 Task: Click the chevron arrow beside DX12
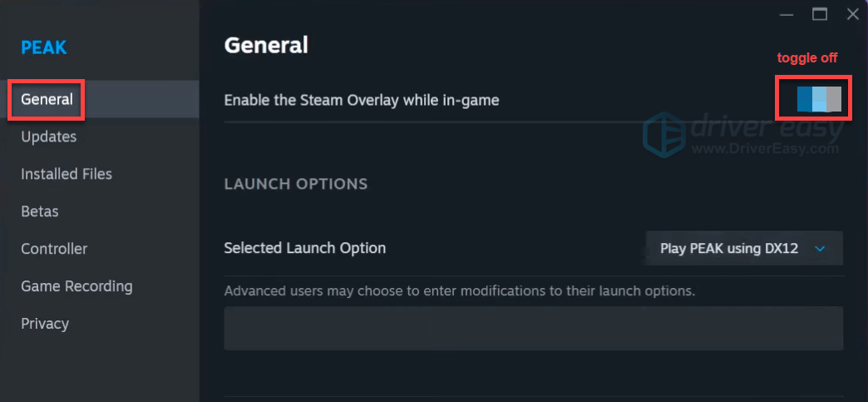click(820, 248)
